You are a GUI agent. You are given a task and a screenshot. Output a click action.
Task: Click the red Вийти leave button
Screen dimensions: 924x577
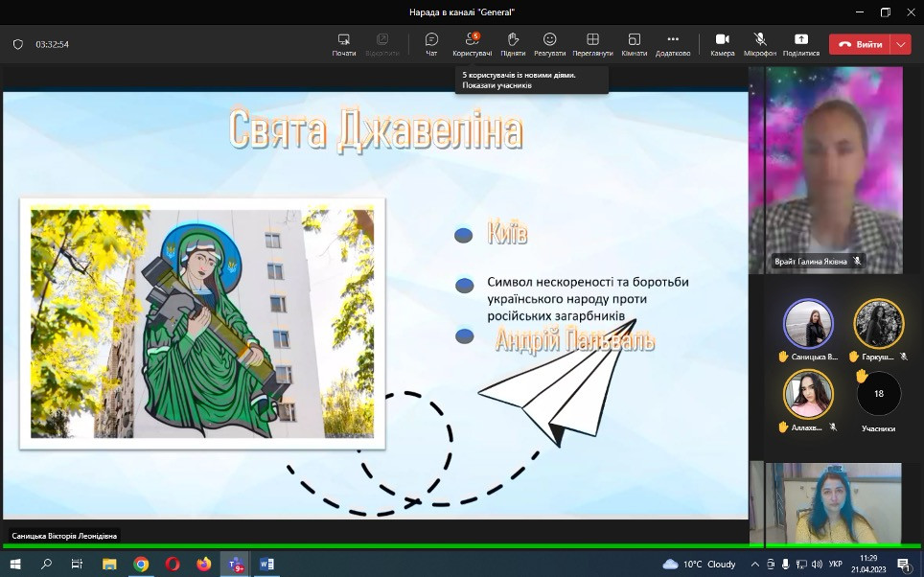[x=860, y=44]
